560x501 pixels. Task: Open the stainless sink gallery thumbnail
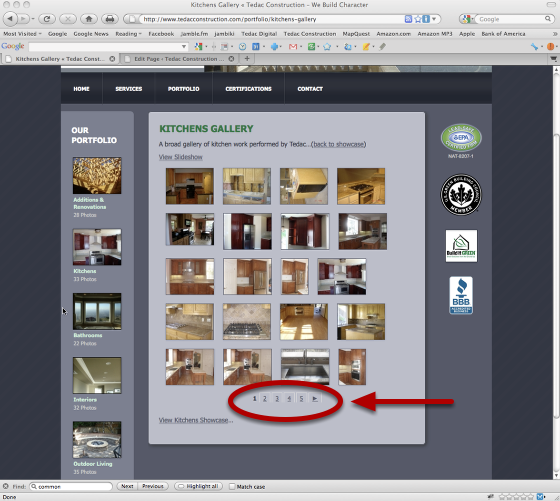305,367
